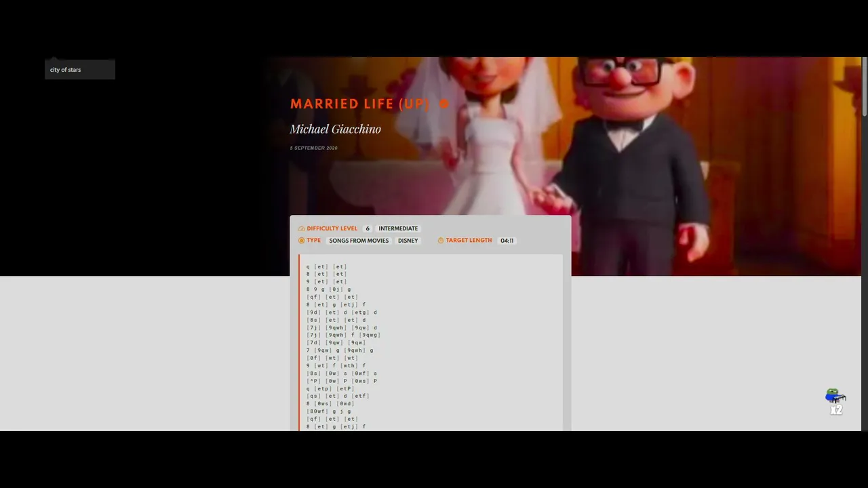Click the Target Length clock icon
868x488 pixels.
pyautogui.click(x=441, y=241)
